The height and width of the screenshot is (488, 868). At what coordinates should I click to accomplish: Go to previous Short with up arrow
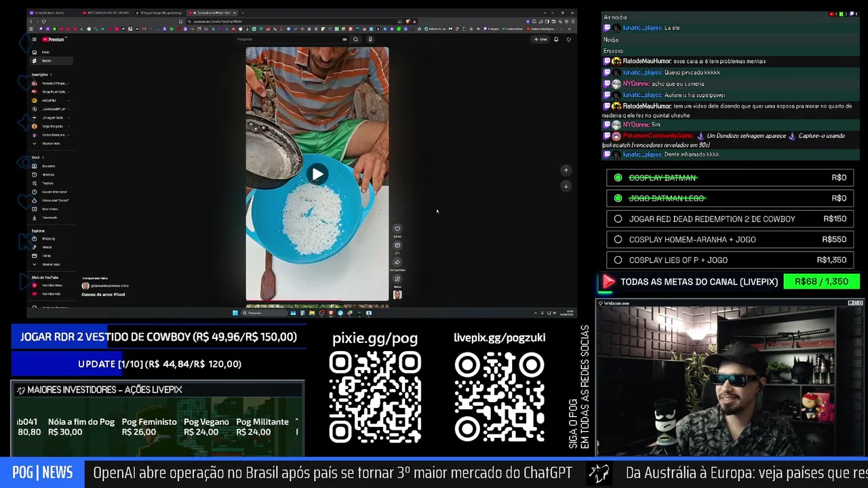566,171
